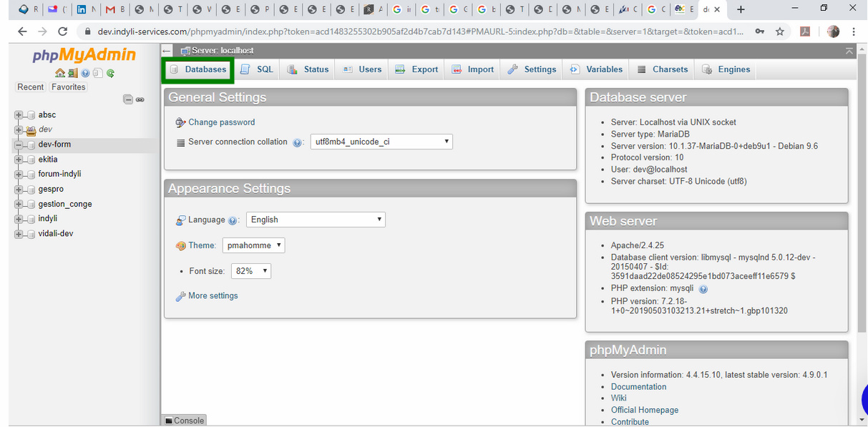Open the More settings link

pos(213,296)
